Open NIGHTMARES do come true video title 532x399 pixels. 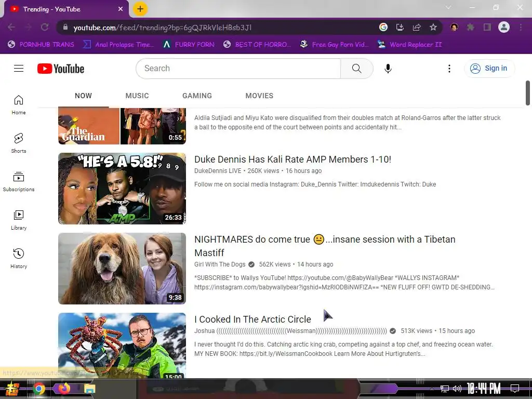coord(325,246)
